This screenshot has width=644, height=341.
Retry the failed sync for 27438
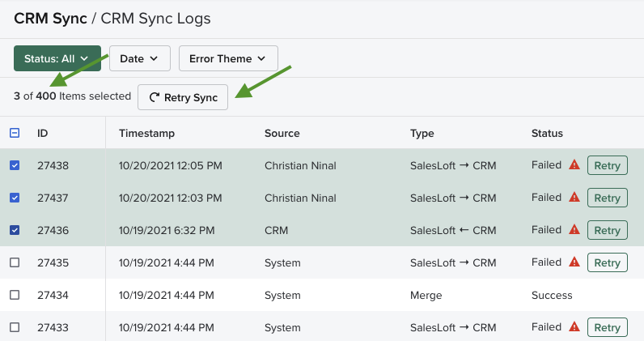click(x=607, y=166)
